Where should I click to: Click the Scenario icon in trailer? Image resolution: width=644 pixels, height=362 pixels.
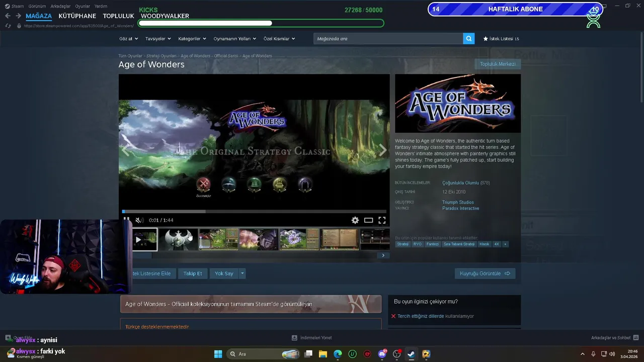pos(203,185)
